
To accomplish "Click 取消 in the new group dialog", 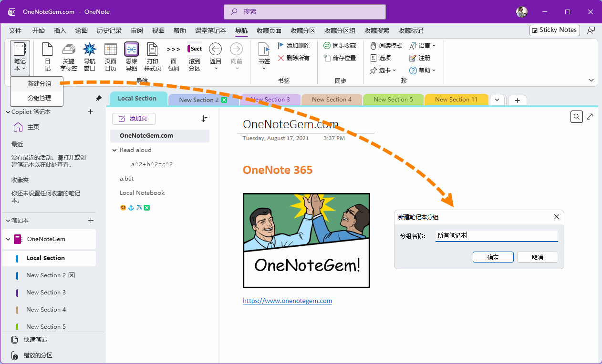I will (x=538, y=257).
